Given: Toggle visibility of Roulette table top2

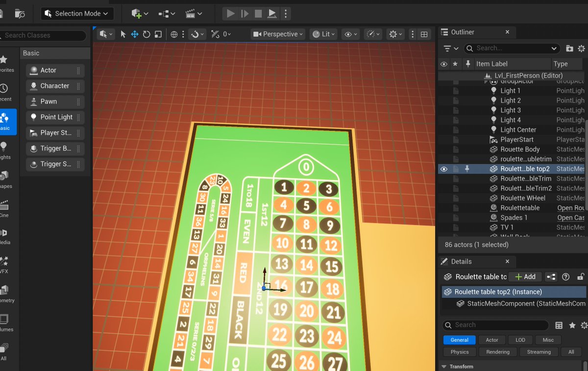Looking at the screenshot, I should click(444, 169).
